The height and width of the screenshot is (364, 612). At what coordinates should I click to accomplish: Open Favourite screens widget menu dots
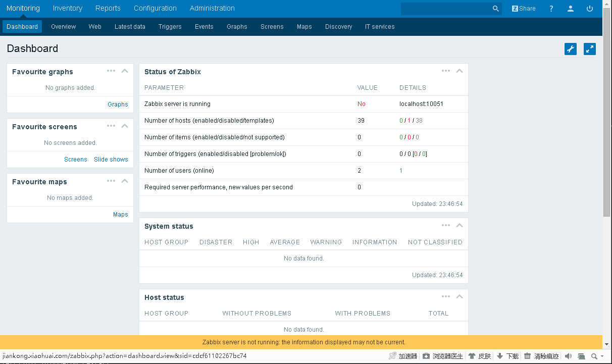click(x=111, y=126)
